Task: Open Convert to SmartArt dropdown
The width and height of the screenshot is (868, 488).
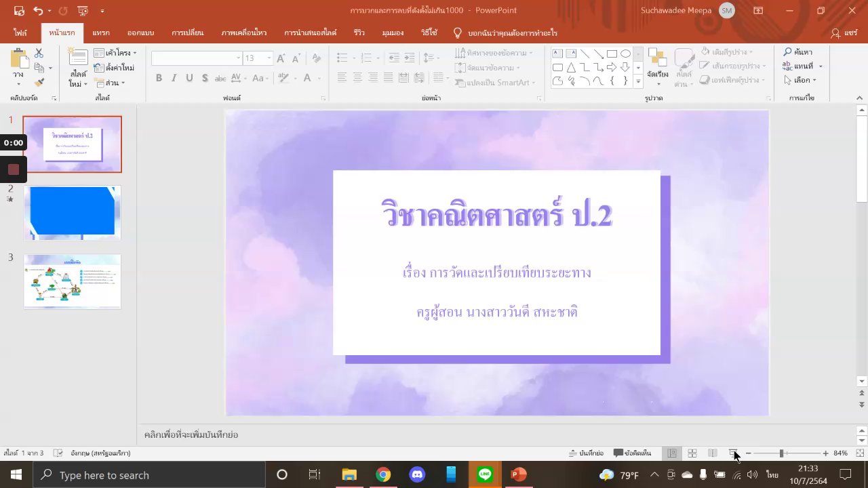Action: [x=495, y=83]
